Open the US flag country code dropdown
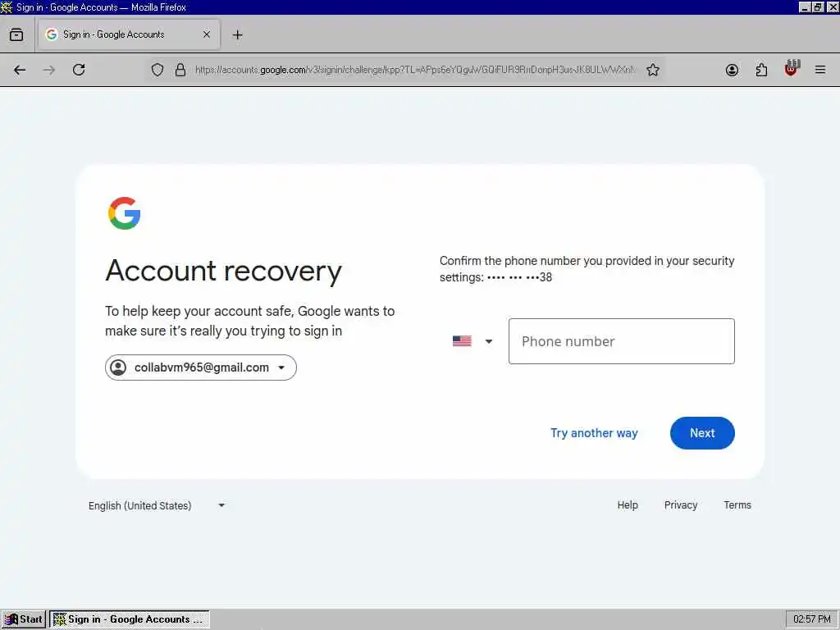Screen dimensions: 840x630 (472, 341)
